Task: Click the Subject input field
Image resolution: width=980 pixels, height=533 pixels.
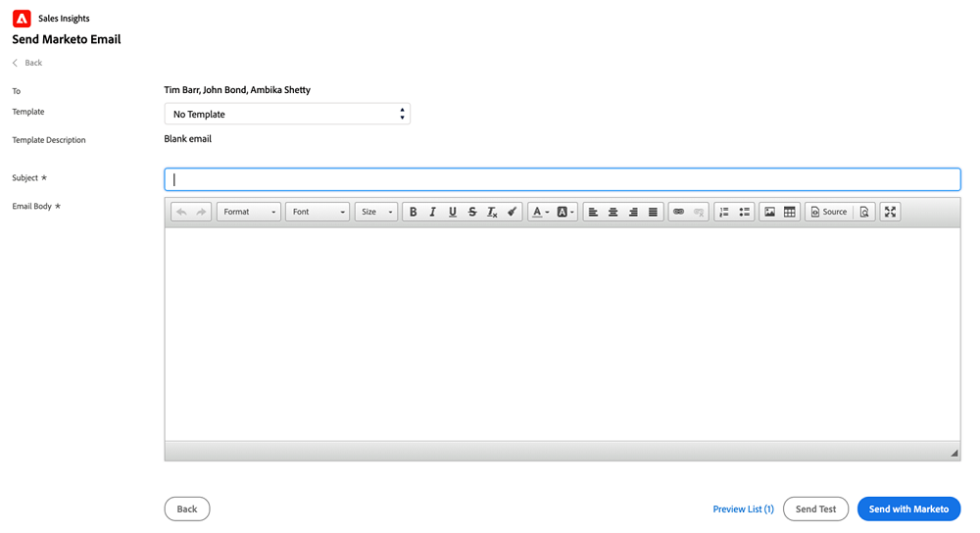Action: point(562,179)
